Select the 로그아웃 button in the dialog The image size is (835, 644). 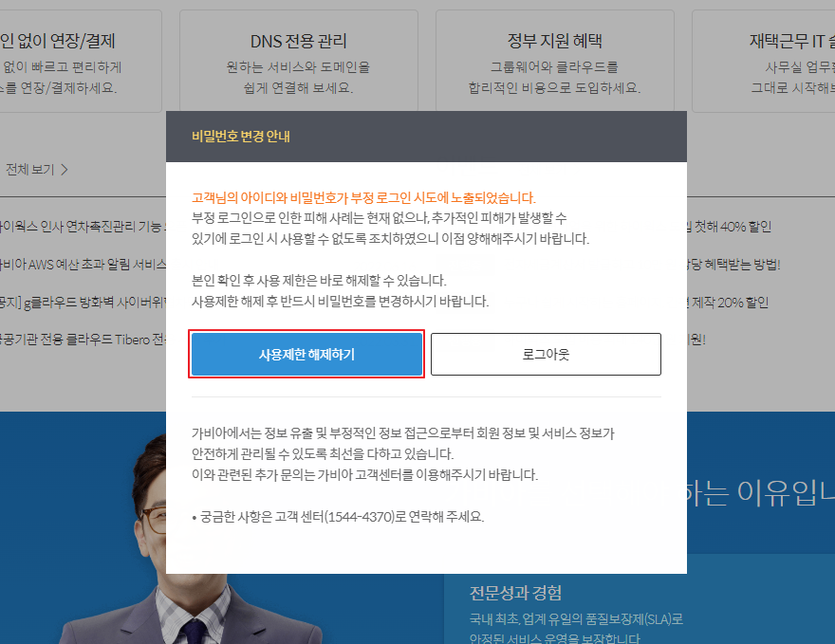(546, 355)
